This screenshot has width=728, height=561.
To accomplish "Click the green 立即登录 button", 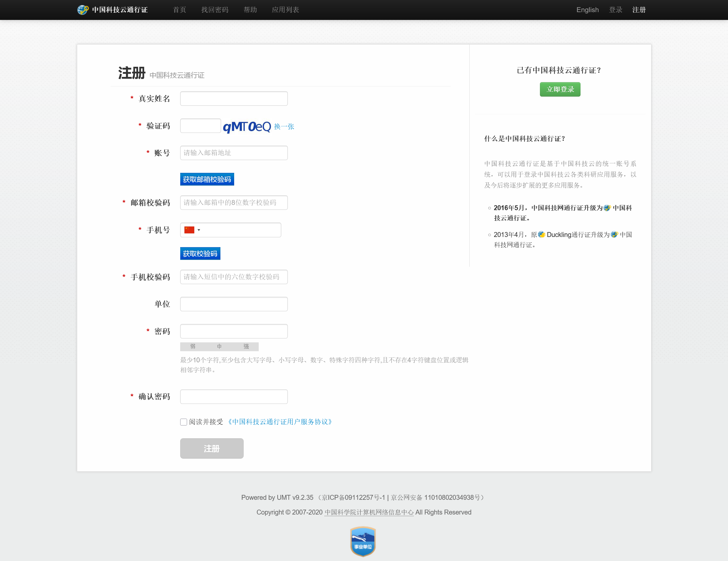I will point(560,89).
